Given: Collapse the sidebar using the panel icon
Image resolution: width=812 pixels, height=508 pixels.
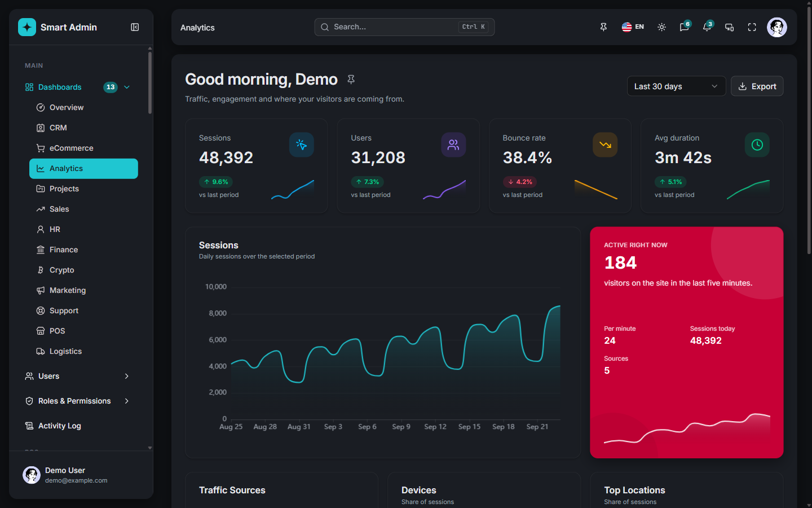Looking at the screenshot, I should coord(135,27).
